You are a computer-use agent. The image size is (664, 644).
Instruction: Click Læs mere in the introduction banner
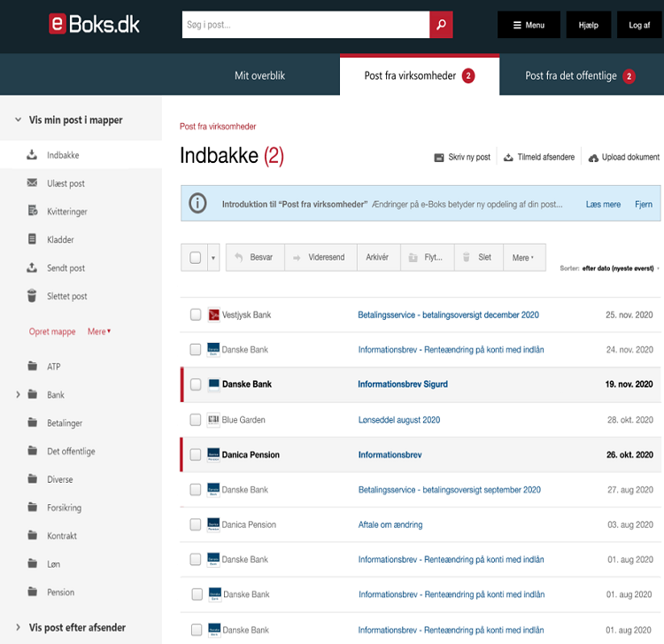click(x=603, y=205)
